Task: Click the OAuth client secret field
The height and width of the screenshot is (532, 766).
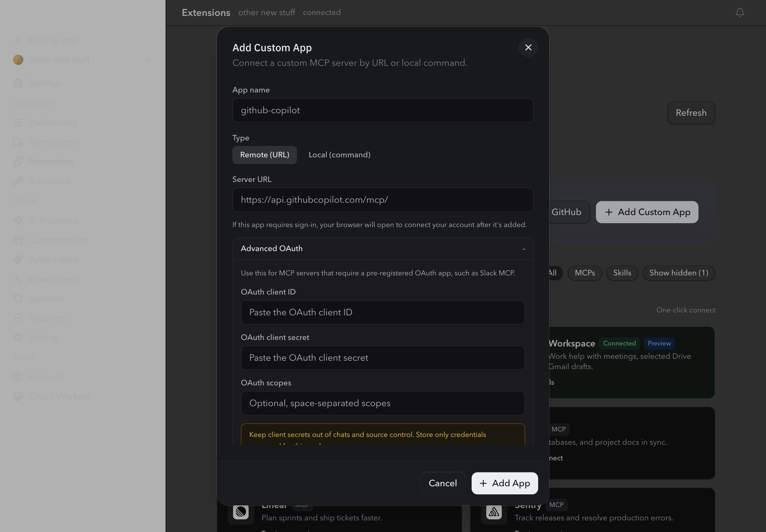Action: (x=382, y=358)
